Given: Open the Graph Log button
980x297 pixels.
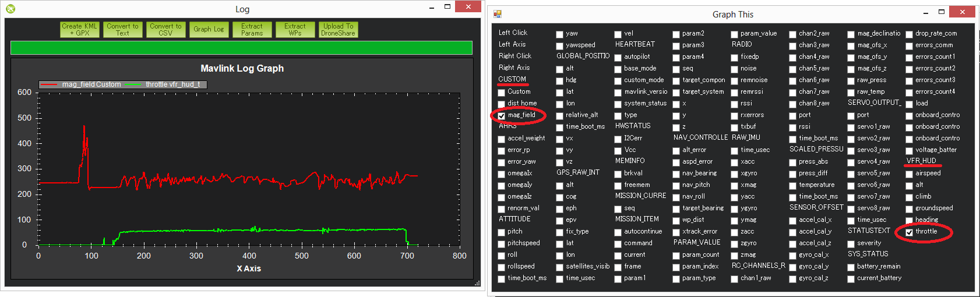Looking at the screenshot, I should pos(209,30).
